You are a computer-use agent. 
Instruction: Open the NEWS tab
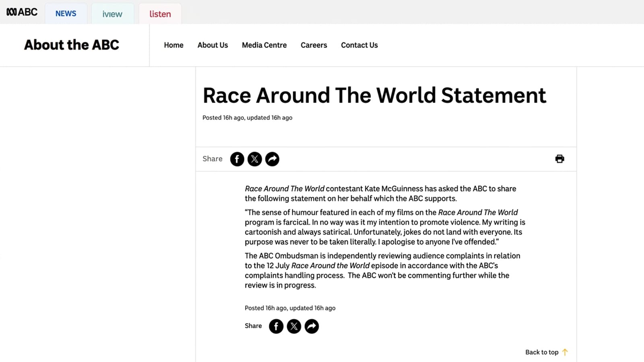(66, 14)
